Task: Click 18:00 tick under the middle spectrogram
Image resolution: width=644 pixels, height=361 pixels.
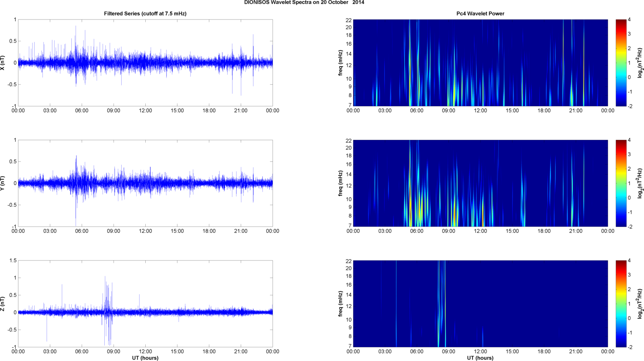Action: pyautogui.click(x=544, y=231)
